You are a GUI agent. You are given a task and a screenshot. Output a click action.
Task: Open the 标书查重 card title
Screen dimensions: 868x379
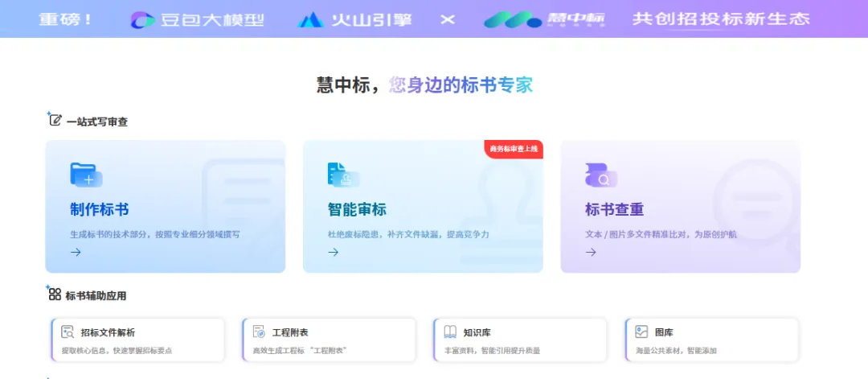(615, 210)
